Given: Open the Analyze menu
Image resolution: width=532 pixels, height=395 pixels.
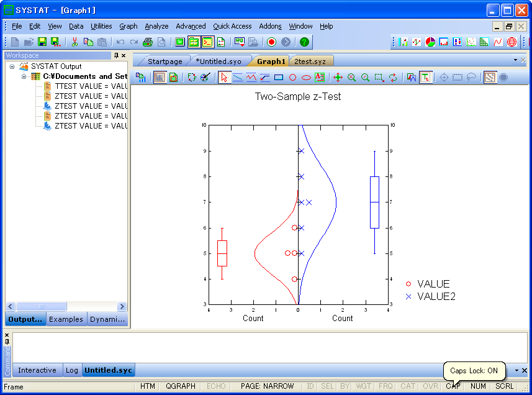Looking at the screenshot, I should (x=156, y=26).
